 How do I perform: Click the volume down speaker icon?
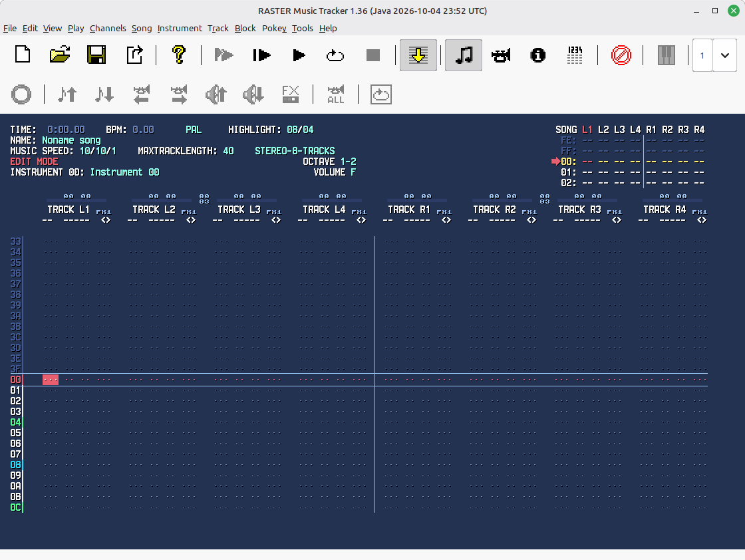pos(253,94)
